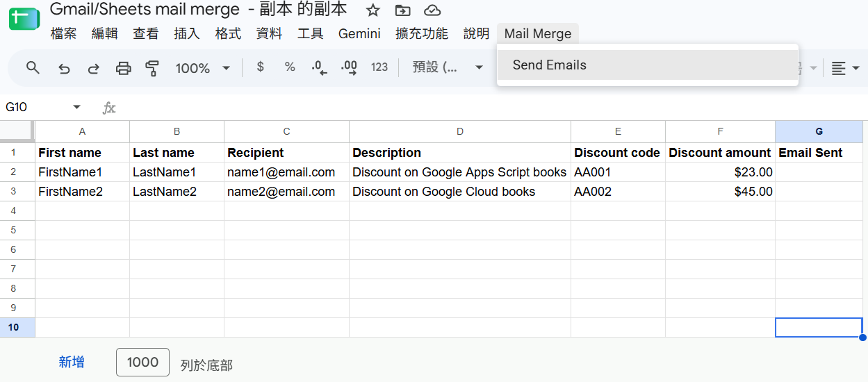Screen dimensions: 868x382
Task: Select cell with name2@email.com
Action: coord(287,192)
